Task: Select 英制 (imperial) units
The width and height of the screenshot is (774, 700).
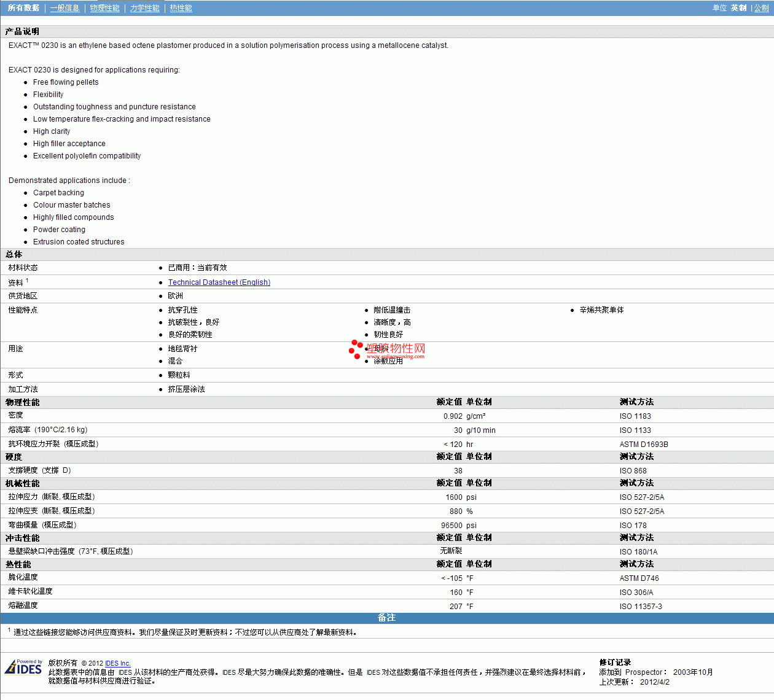Action: [738, 8]
